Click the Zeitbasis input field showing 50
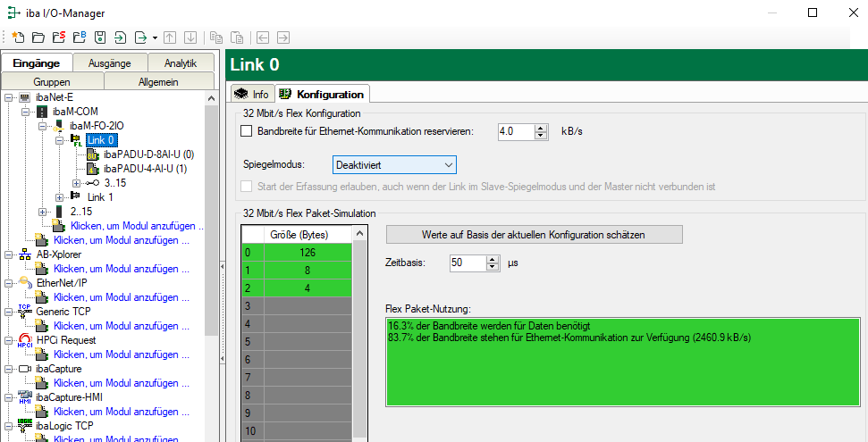This screenshot has height=442, width=868. coord(468,263)
